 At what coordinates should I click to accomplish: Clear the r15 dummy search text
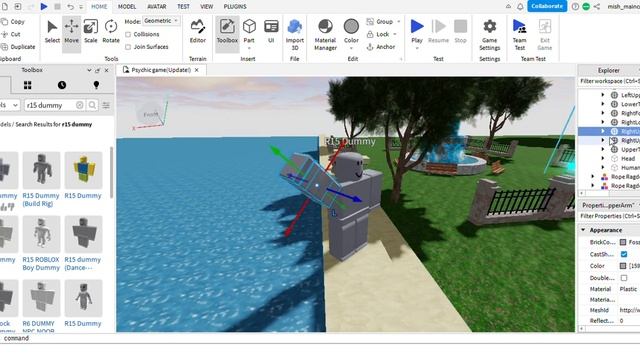[80, 105]
